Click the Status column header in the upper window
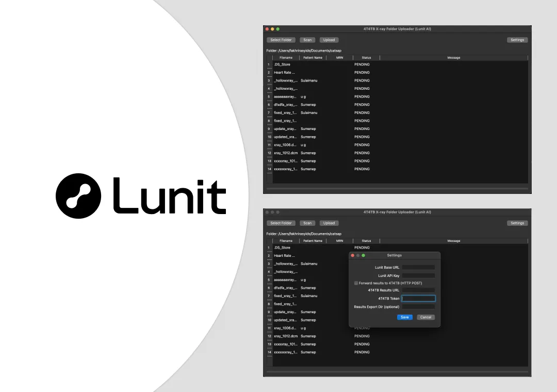557x392 pixels. coord(366,58)
